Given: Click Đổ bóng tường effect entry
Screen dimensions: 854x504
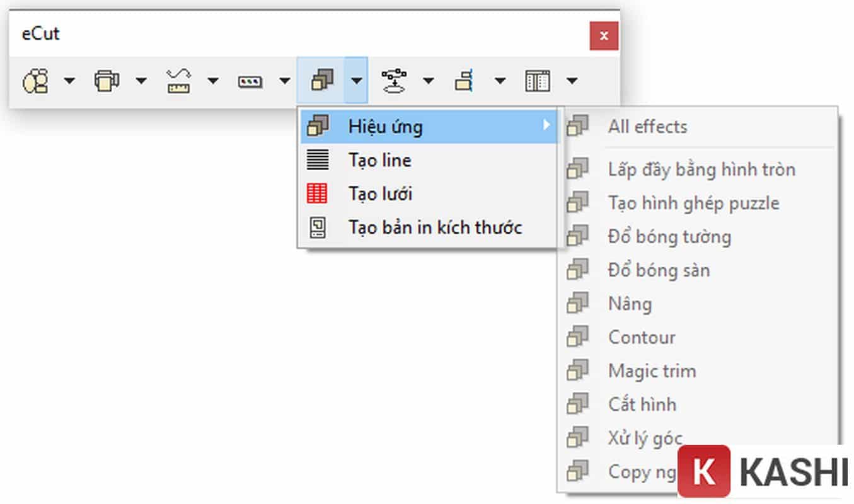Looking at the screenshot, I should pos(669,236).
